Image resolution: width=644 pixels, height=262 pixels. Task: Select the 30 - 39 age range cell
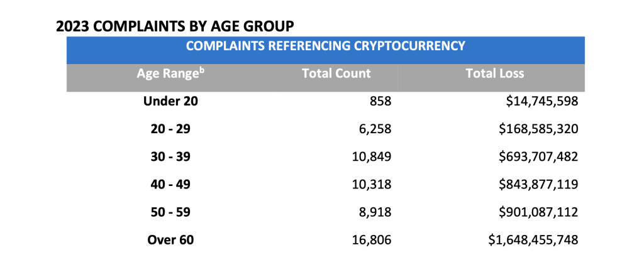coord(170,156)
